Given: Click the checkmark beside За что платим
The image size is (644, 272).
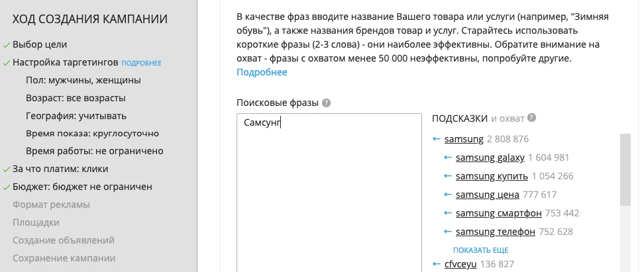Looking at the screenshot, I should pyautogui.click(x=6, y=169).
